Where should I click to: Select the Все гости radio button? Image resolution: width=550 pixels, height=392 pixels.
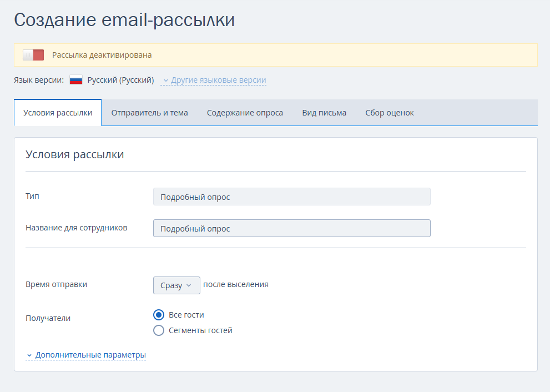tap(159, 315)
